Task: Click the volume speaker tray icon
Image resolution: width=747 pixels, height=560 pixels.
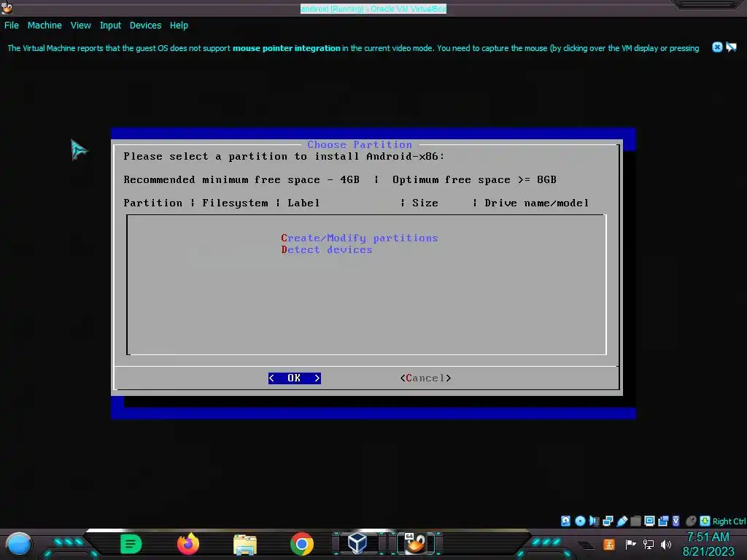Action: (666, 544)
